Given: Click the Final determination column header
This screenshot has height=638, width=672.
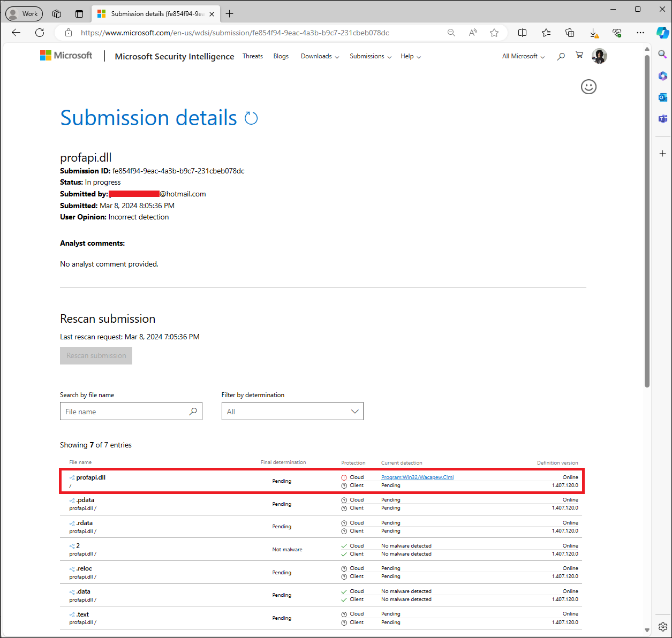Looking at the screenshot, I should [x=283, y=462].
